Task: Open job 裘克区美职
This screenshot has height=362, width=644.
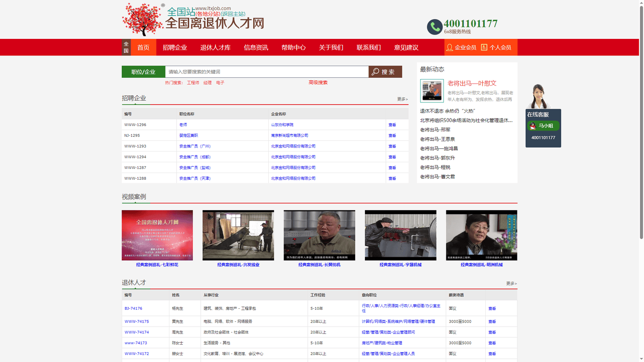Action: [189, 135]
